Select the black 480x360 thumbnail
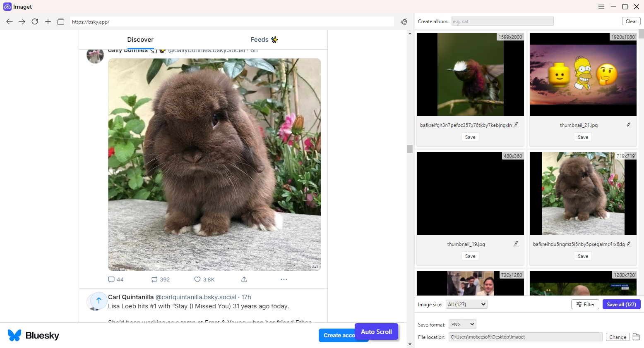 (x=470, y=193)
